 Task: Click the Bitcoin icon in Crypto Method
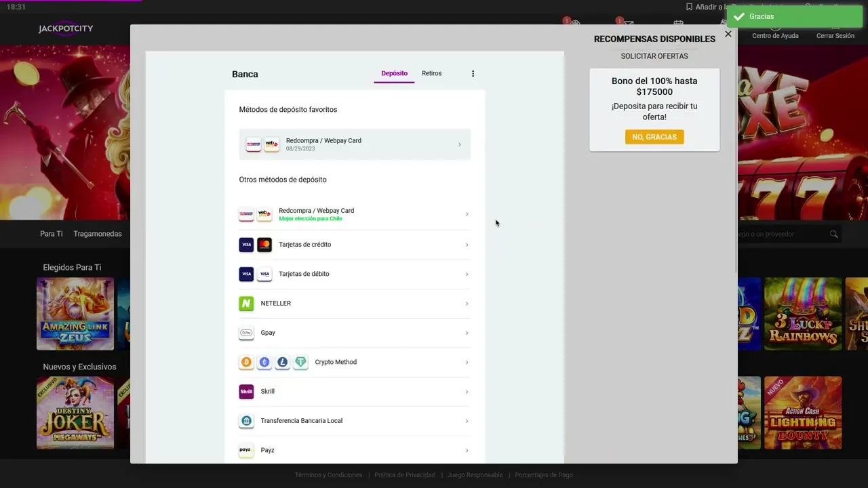pos(246,362)
